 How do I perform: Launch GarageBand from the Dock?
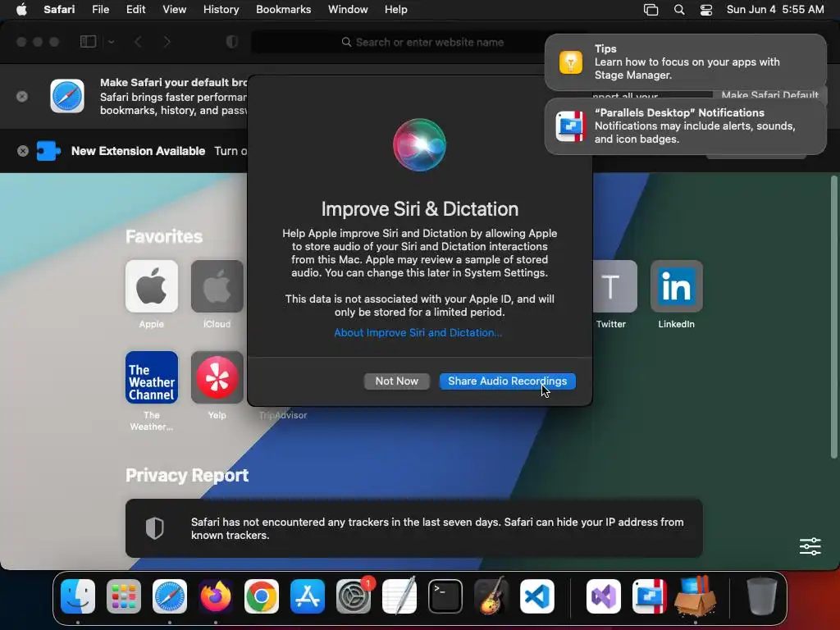click(491, 596)
